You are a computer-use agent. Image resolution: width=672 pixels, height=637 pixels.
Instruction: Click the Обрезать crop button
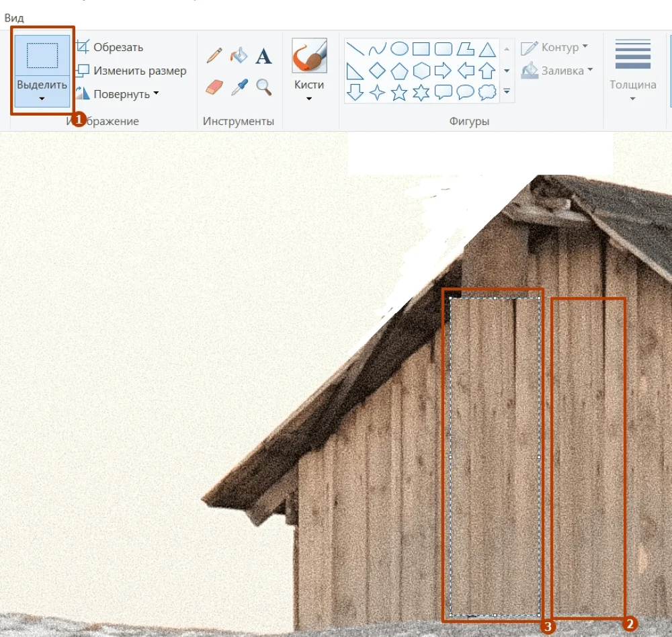110,47
